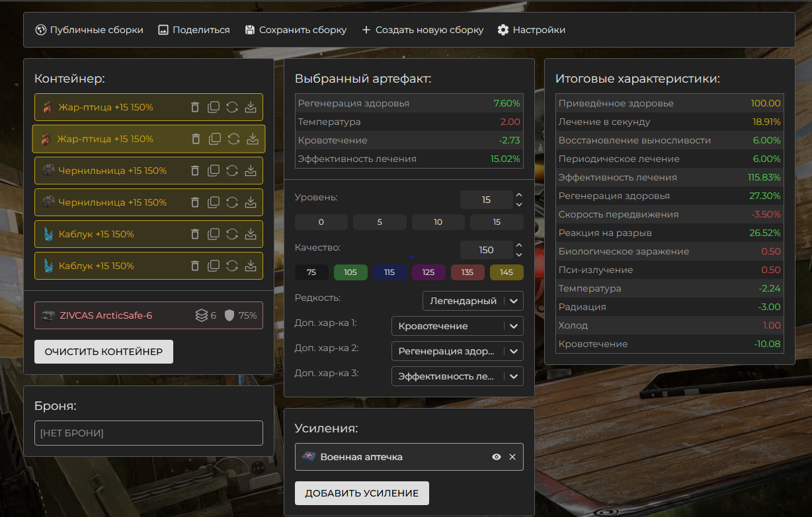Click download icon on second Чернильница row
The image size is (812, 517).
251,202
